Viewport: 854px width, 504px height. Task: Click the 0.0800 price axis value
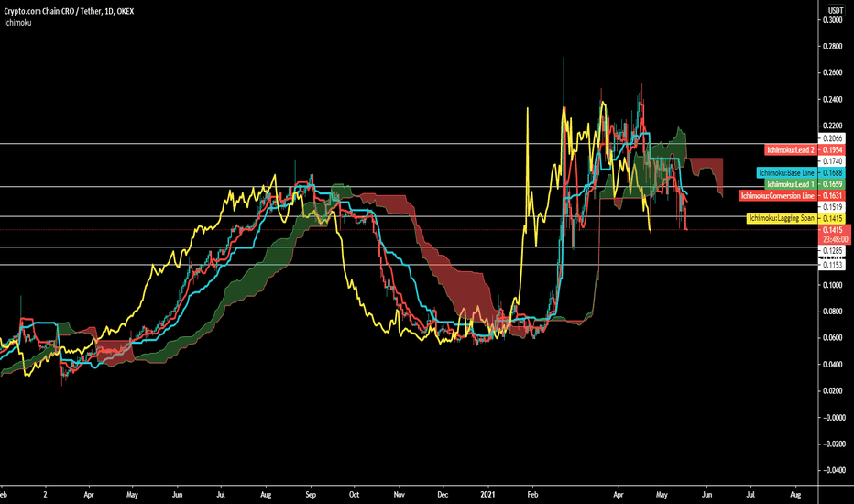[x=832, y=312]
